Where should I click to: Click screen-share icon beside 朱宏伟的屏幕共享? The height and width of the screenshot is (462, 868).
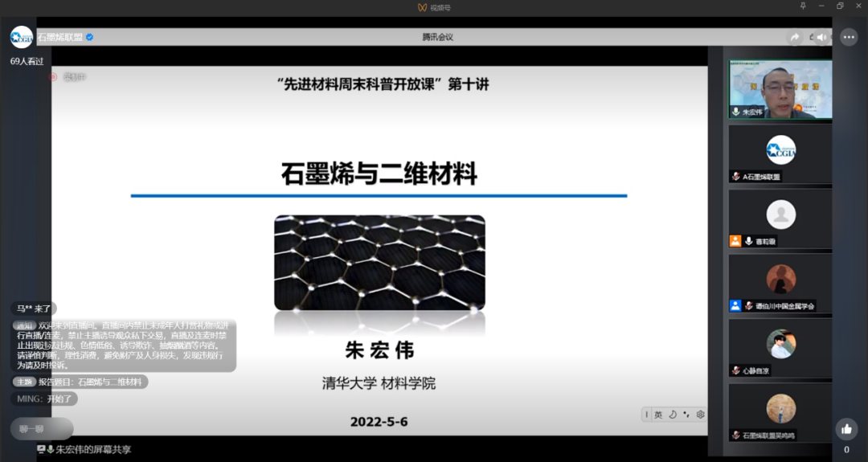(x=42, y=449)
